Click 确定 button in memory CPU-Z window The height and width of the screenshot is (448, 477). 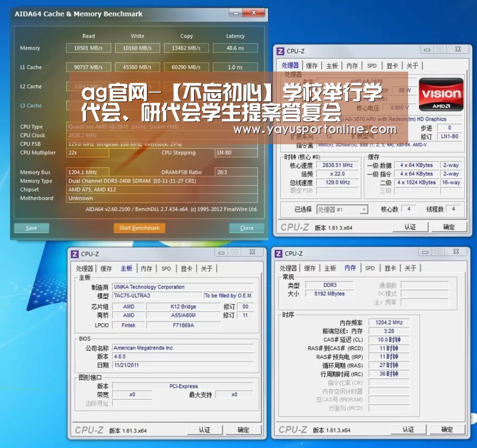click(447, 430)
